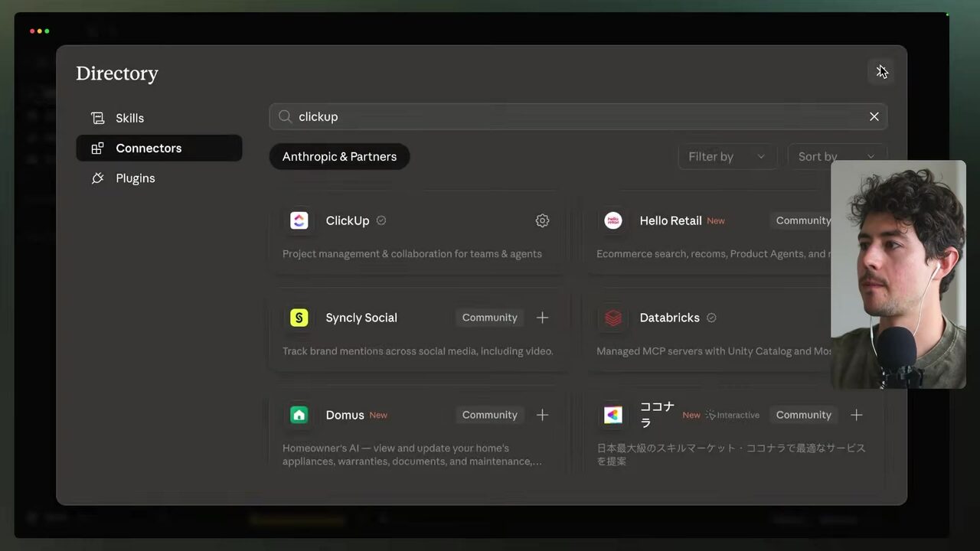The width and height of the screenshot is (980, 551).
Task: Click the Domus description text
Action: pyautogui.click(x=412, y=455)
